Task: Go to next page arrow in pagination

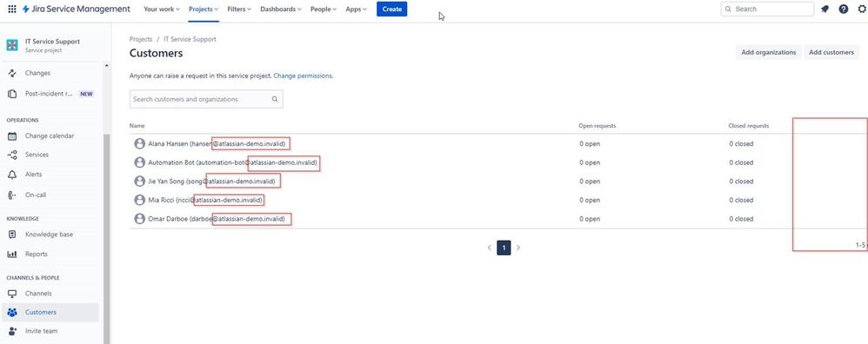Action: 518,248
